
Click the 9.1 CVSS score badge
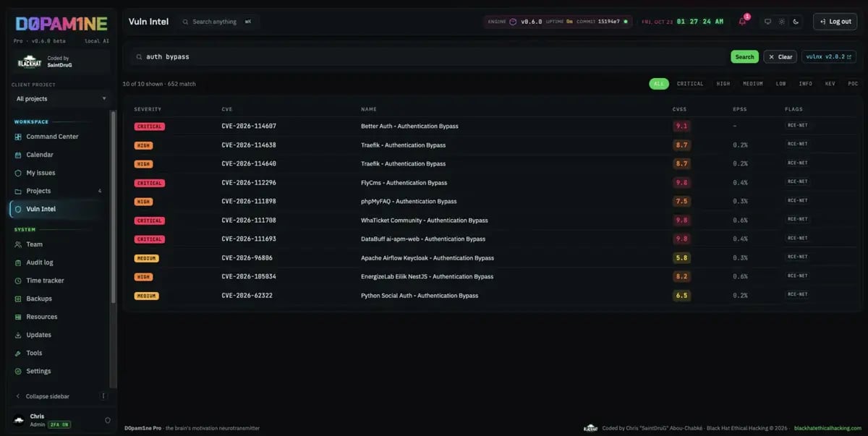pos(681,126)
